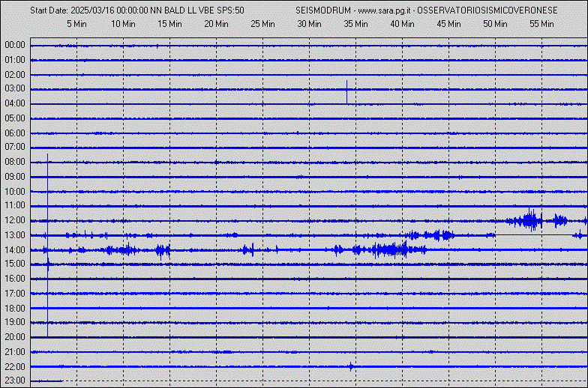Click the long burst near 38 Min on 14:00 trace
Image resolution: width=588 pixels, height=388 pixels.
click(x=390, y=249)
